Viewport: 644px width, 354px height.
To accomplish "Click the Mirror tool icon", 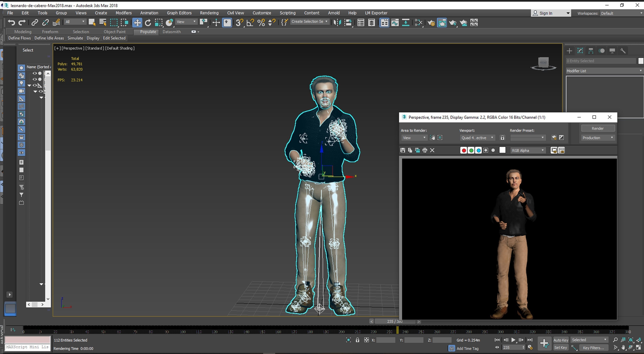I will click(x=337, y=22).
